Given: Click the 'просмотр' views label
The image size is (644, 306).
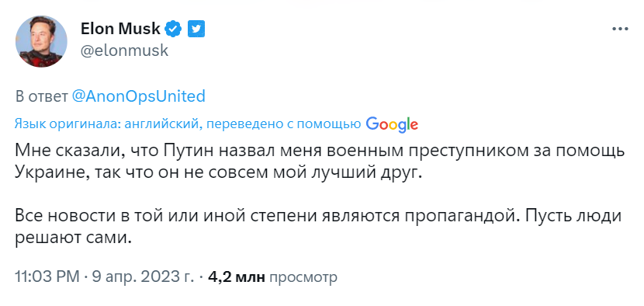Looking at the screenshot, I should (303, 278).
